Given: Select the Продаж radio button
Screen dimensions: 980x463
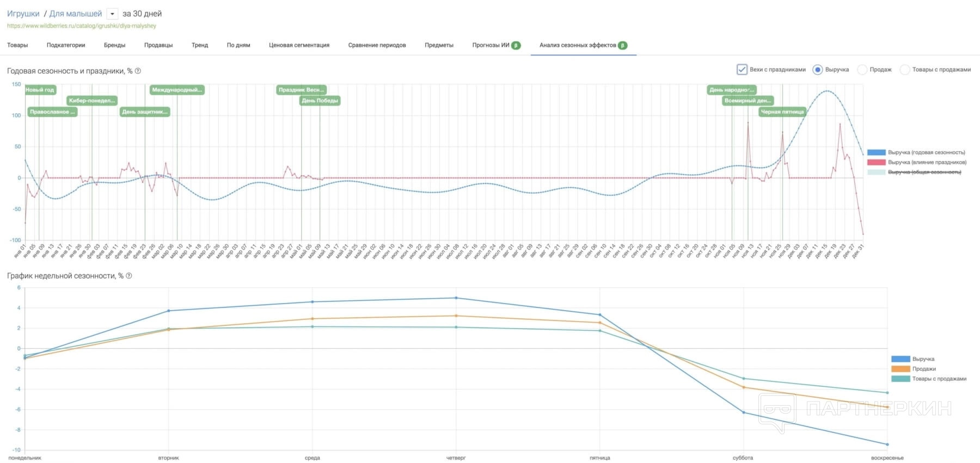Looking at the screenshot, I should point(862,70).
